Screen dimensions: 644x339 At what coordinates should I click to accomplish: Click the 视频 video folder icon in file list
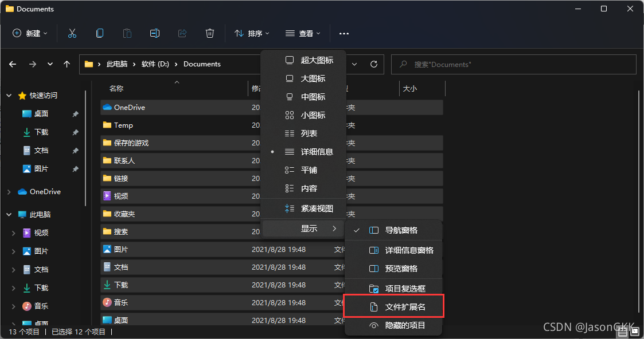tap(107, 196)
